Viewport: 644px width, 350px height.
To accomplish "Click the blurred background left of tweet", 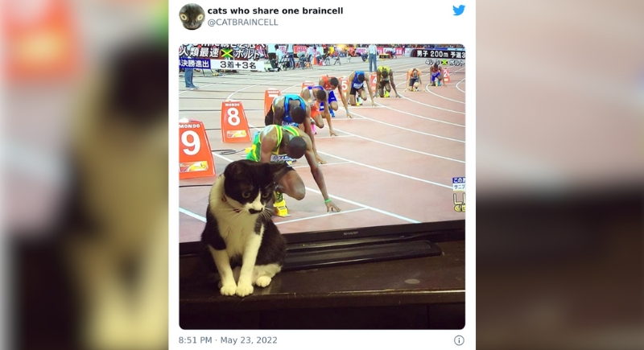I will point(85,175).
